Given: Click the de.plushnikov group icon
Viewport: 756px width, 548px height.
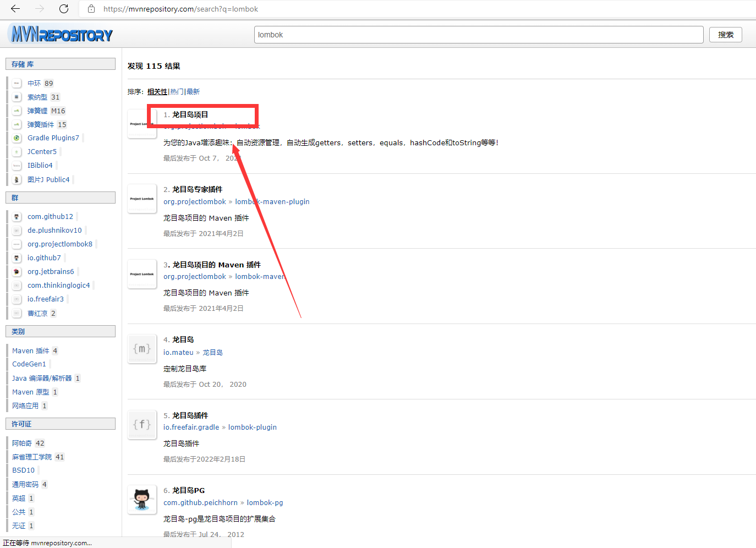Looking at the screenshot, I should click(17, 231).
